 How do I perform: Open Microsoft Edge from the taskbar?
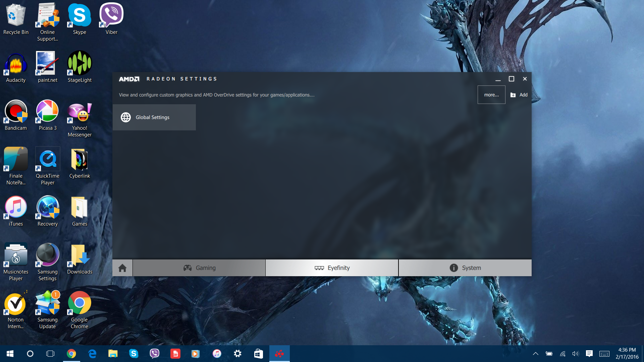(92, 354)
